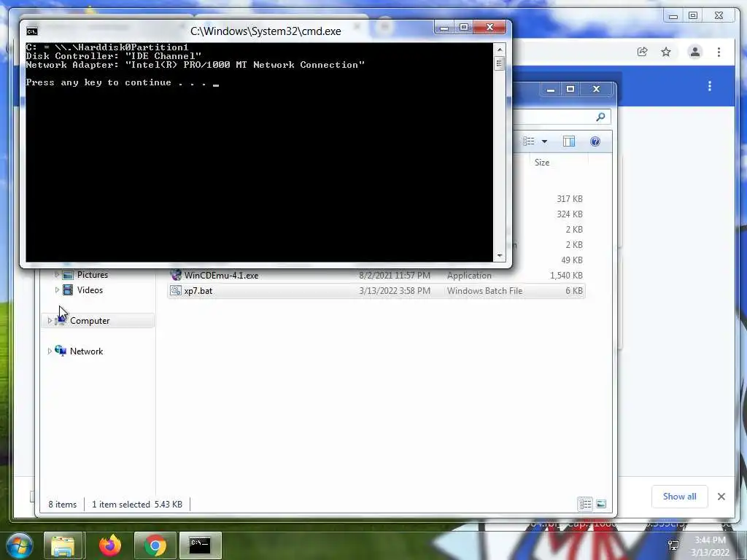Select Network in the navigation pane
Screen dimensions: 747x560
(86, 351)
